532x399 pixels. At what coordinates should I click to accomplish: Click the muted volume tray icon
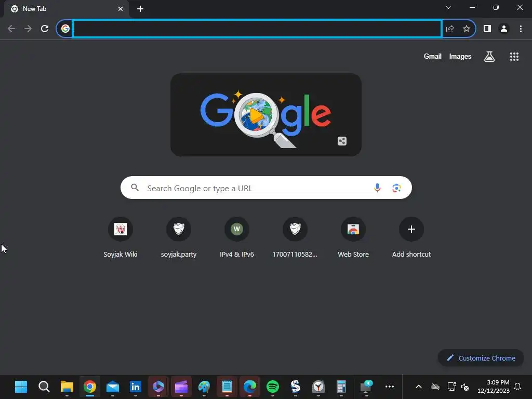(x=465, y=387)
